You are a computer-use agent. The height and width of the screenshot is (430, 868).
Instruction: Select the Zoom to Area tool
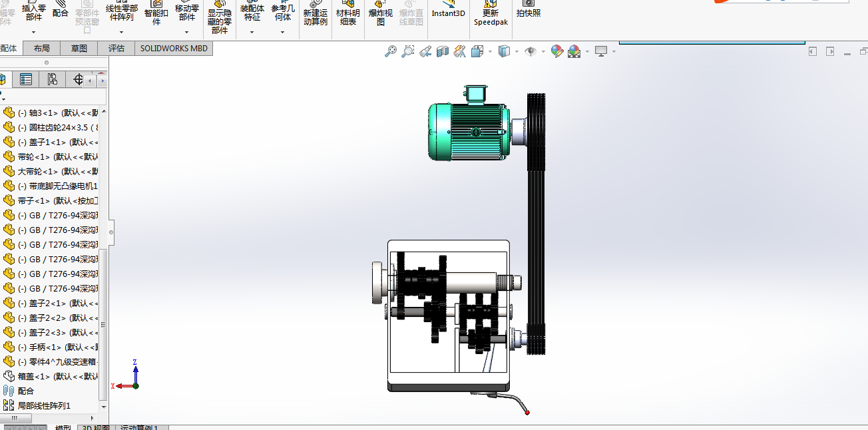click(408, 51)
